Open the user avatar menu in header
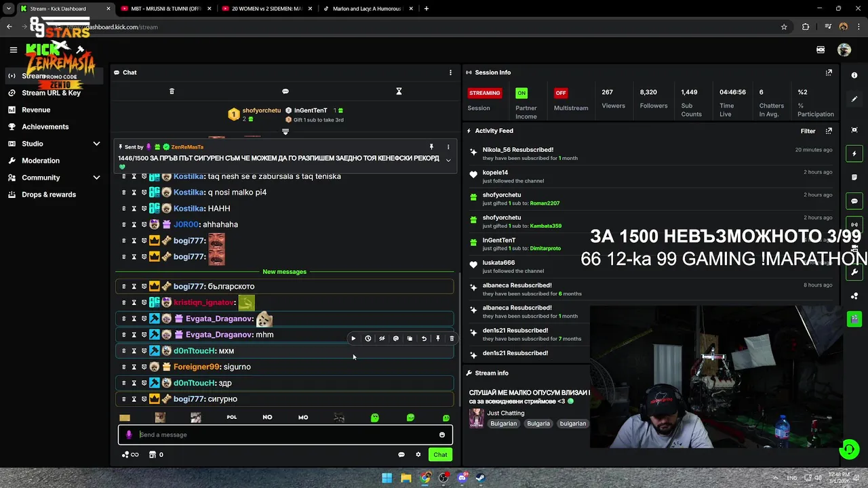 point(844,49)
